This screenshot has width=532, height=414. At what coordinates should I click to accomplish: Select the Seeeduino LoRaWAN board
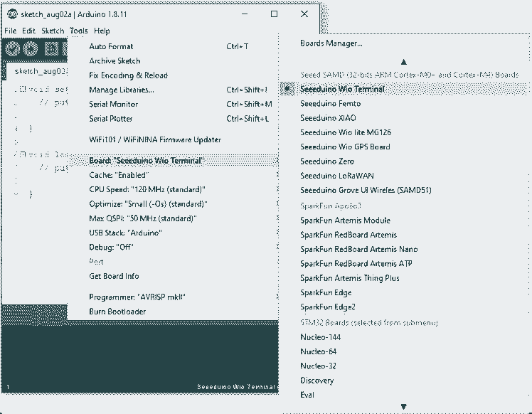403,176
